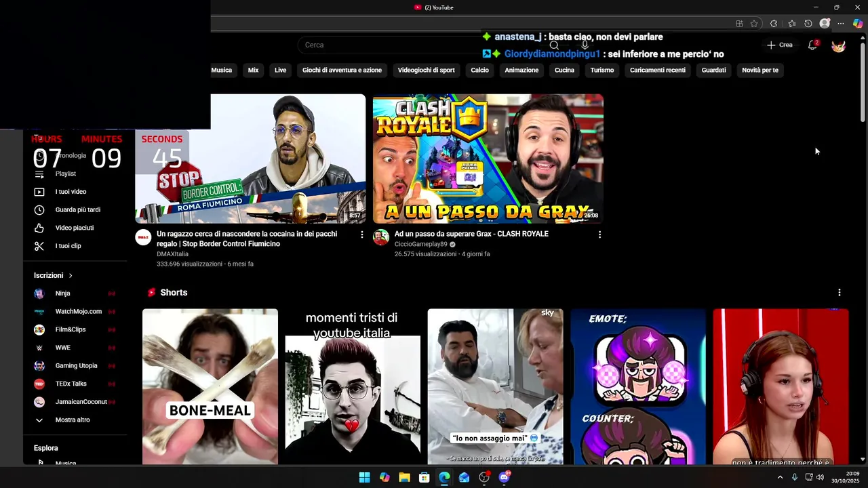This screenshot has width=868, height=488.
Task: Open Edge split screen icon
Action: point(739,24)
